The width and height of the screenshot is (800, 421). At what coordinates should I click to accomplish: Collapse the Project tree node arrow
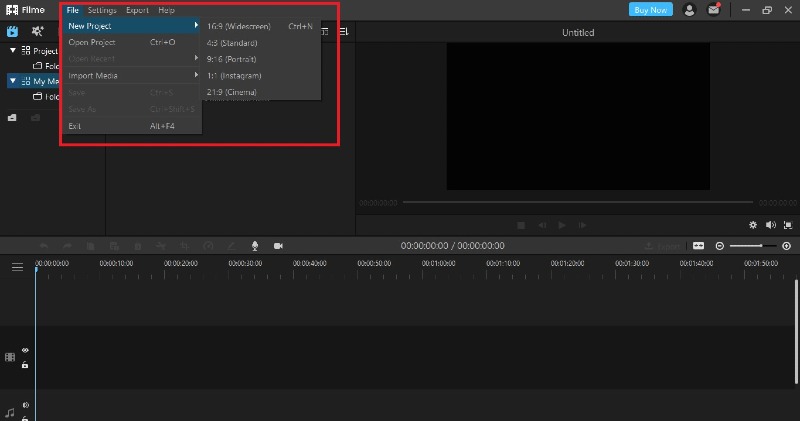(x=13, y=51)
